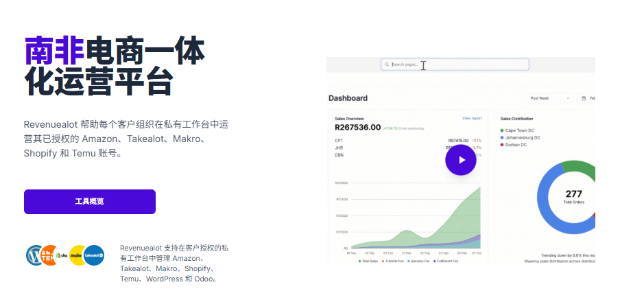Click the paragraph starting Revenuealot 帮助每个客户
This screenshot has width=644, height=302.
coord(126,139)
